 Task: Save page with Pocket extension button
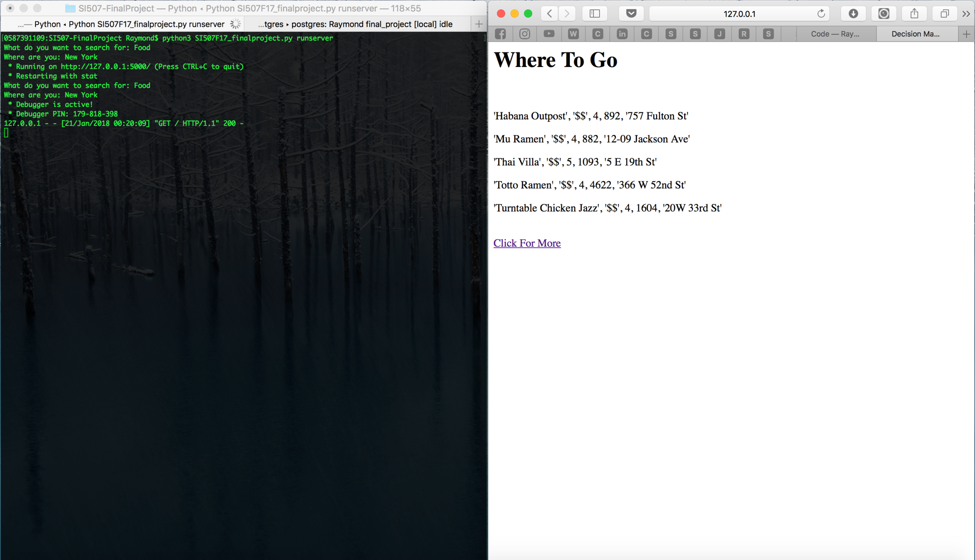click(x=631, y=14)
